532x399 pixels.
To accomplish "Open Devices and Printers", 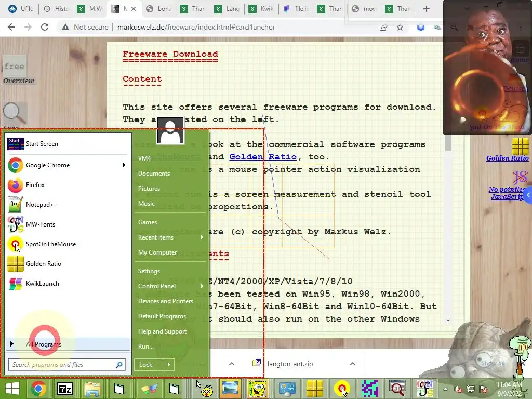I will pyautogui.click(x=166, y=301).
